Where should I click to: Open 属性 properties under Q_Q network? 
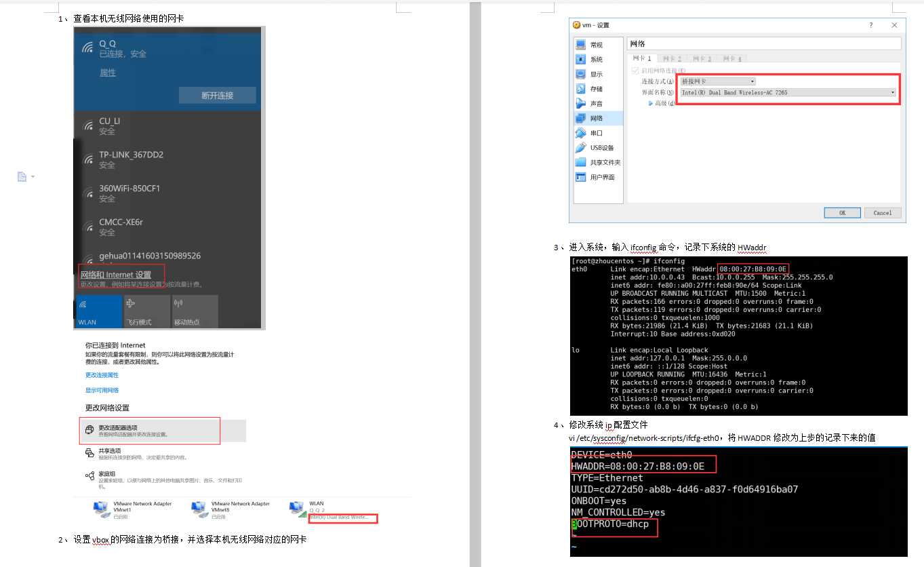(x=107, y=73)
